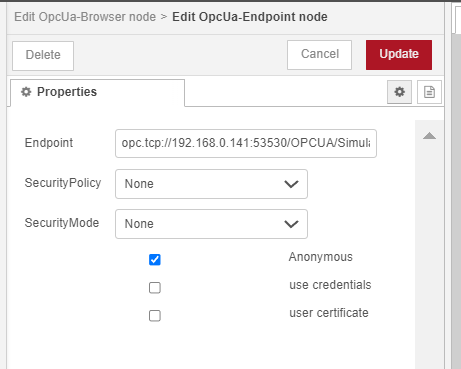Enable the use credentials checkbox
The height and width of the screenshot is (369, 461).
click(155, 287)
